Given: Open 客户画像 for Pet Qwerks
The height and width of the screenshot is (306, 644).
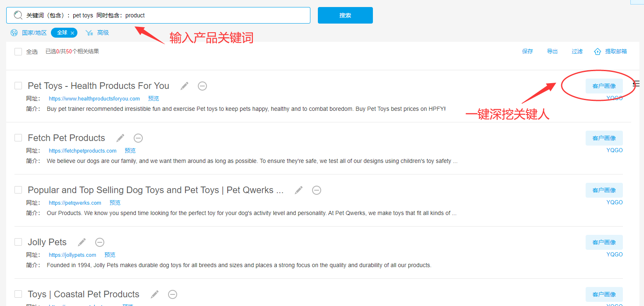Looking at the screenshot, I should click(x=604, y=190).
